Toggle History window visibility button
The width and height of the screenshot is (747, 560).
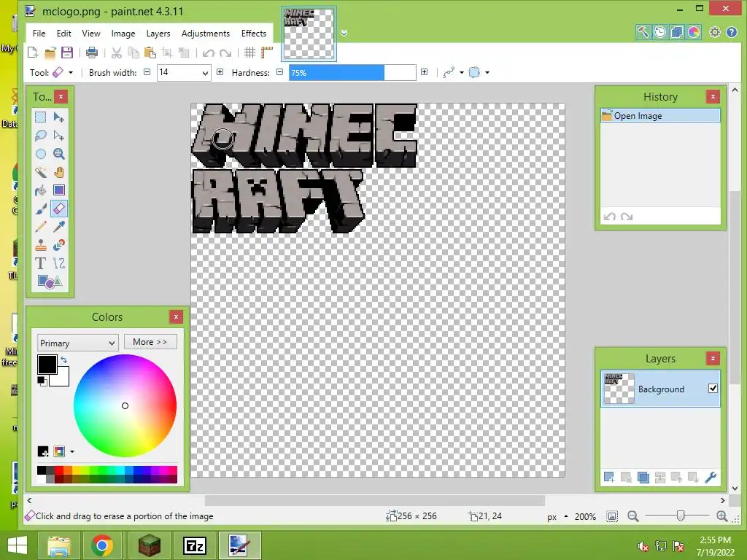pyautogui.click(x=659, y=32)
